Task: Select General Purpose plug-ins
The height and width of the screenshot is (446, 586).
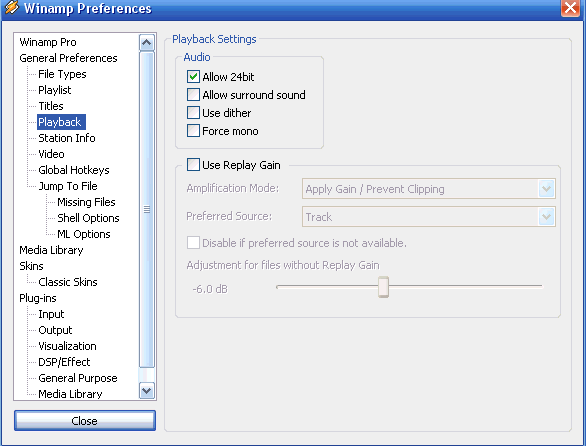Action: click(78, 378)
